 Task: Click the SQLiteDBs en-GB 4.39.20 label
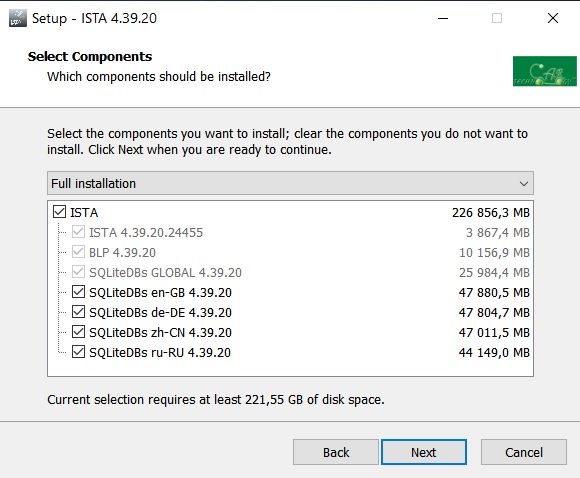tap(161, 293)
